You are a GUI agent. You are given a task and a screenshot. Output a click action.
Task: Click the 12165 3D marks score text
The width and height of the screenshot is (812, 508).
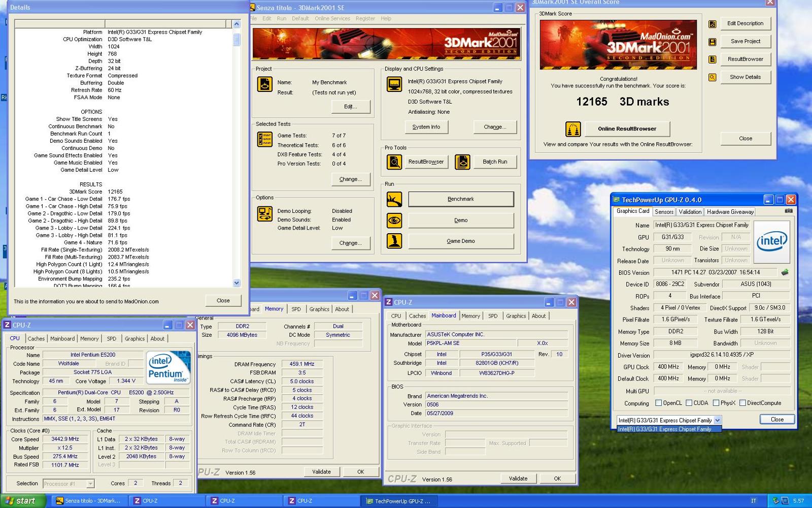[622, 102]
